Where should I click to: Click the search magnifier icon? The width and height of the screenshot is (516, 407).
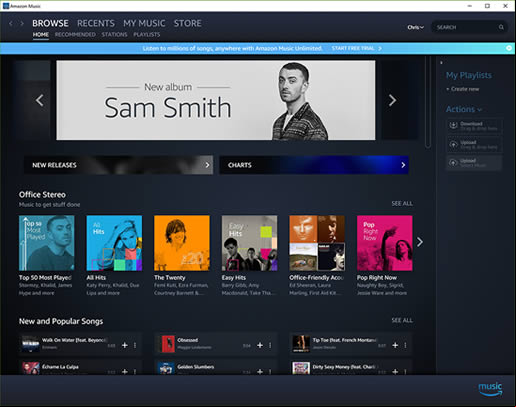[x=501, y=27]
